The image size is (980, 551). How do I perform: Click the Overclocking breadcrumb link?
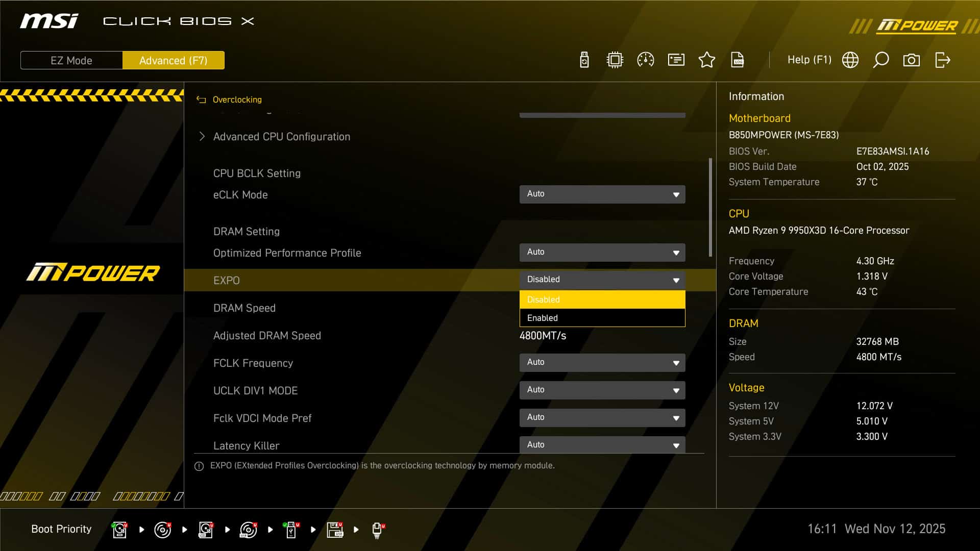[x=237, y=99]
